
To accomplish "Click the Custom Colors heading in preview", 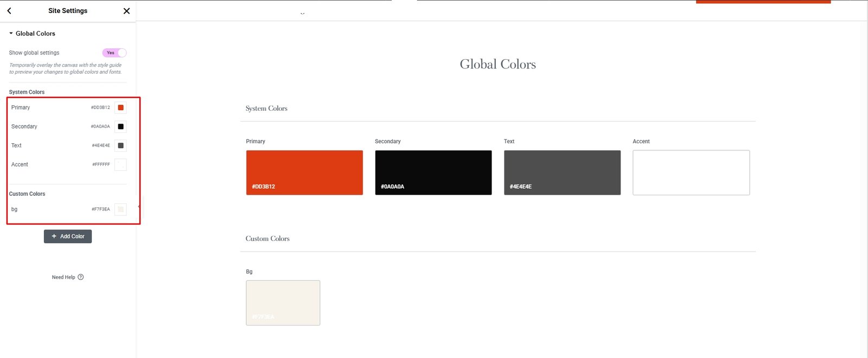I will pyautogui.click(x=267, y=239).
